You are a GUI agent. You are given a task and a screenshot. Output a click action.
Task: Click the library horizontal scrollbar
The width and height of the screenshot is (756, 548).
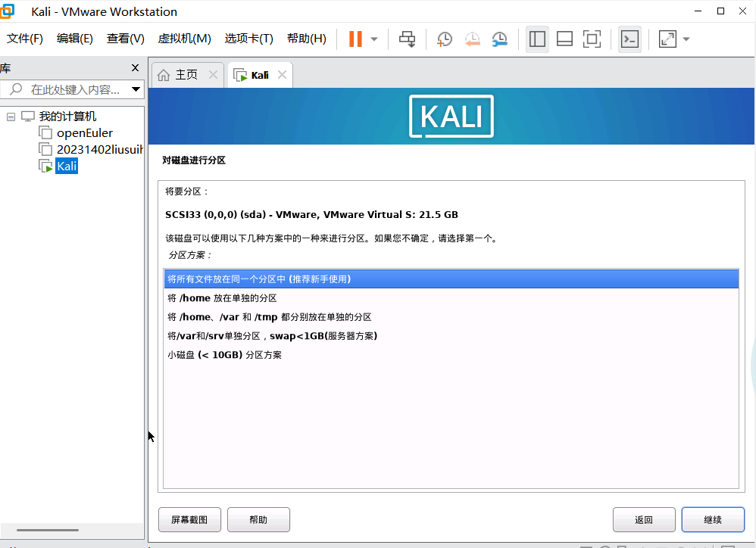(48, 530)
